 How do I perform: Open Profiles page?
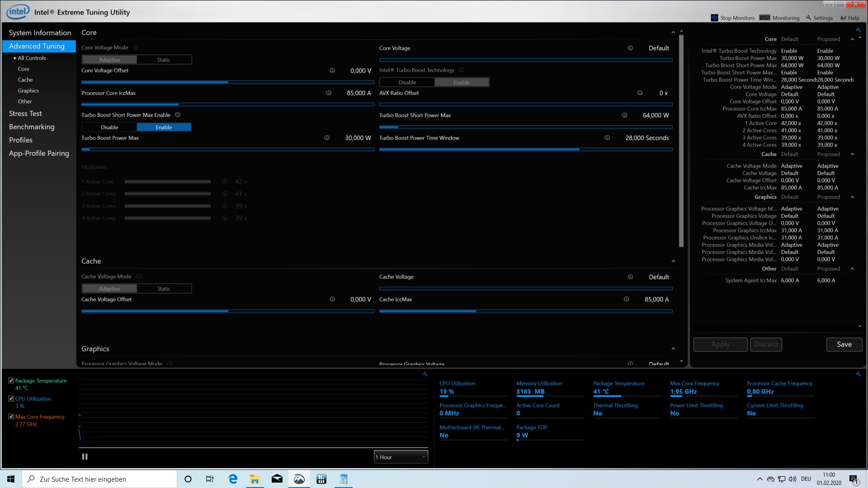tap(21, 140)
